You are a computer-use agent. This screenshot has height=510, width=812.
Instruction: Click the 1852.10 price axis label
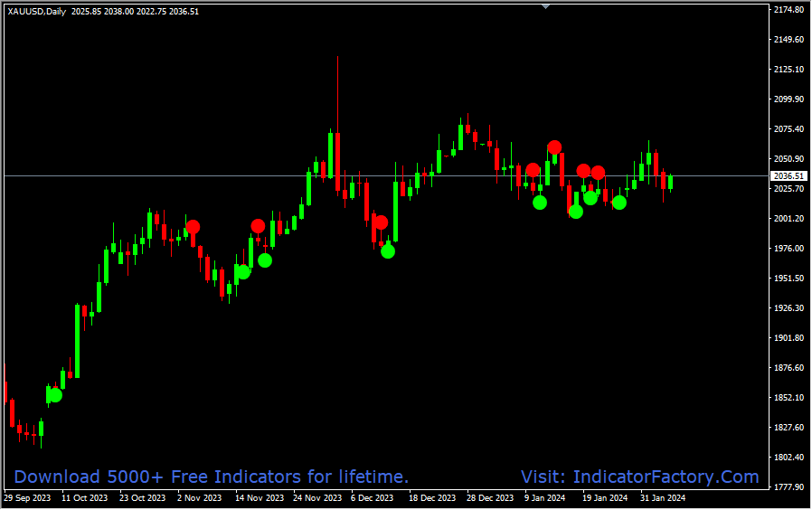788,398
